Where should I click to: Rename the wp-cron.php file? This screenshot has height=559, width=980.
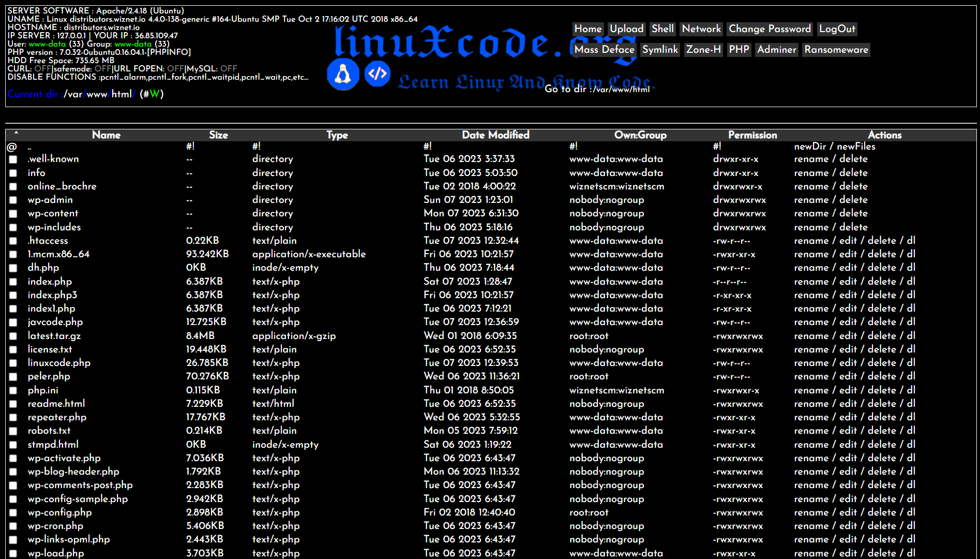811,526
